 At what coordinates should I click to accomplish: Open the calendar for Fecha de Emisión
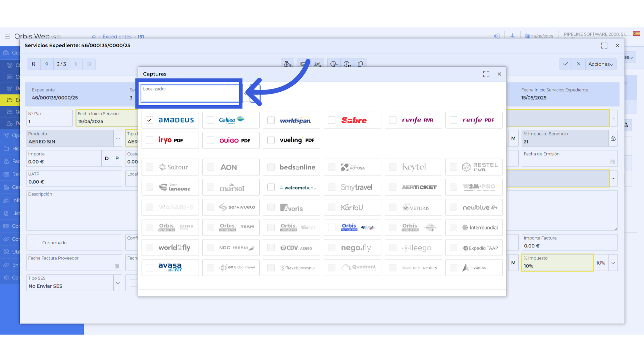tap(612, 162)
